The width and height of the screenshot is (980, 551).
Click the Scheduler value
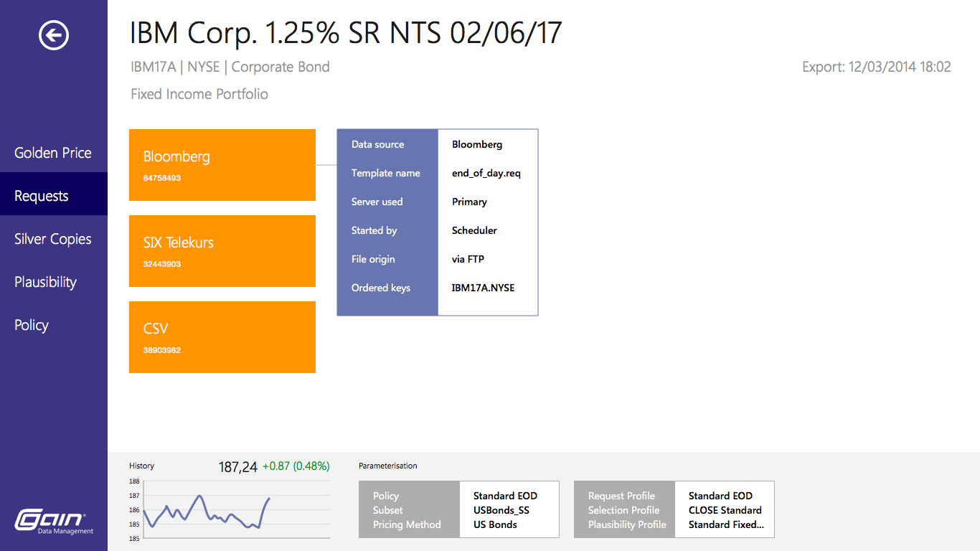(474, 230)
